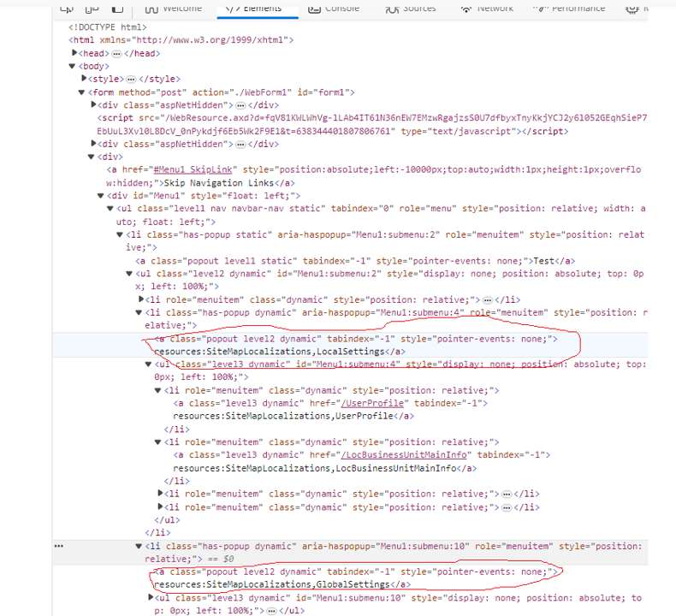
Task: Click the inspect element picker icon
Action: [x=67, y=9]
